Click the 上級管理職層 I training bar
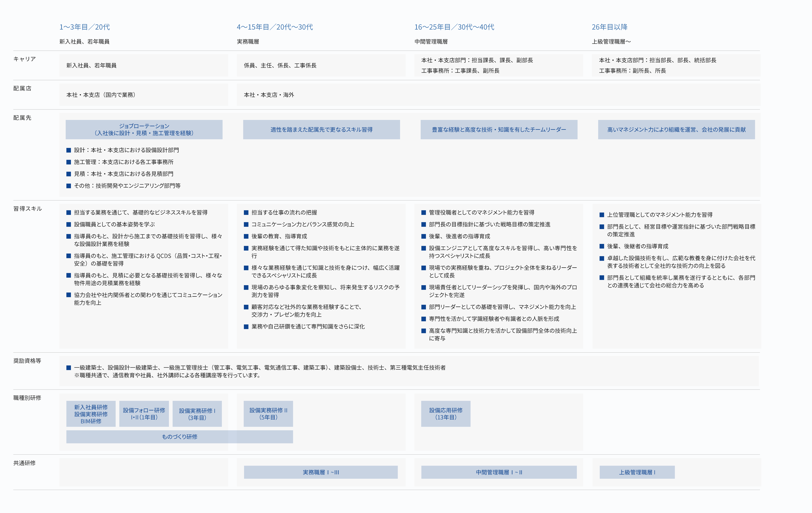 637,472
